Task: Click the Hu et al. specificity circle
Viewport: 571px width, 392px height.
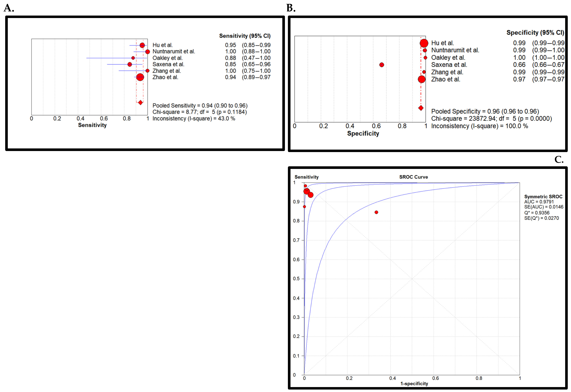Action: 424,43
